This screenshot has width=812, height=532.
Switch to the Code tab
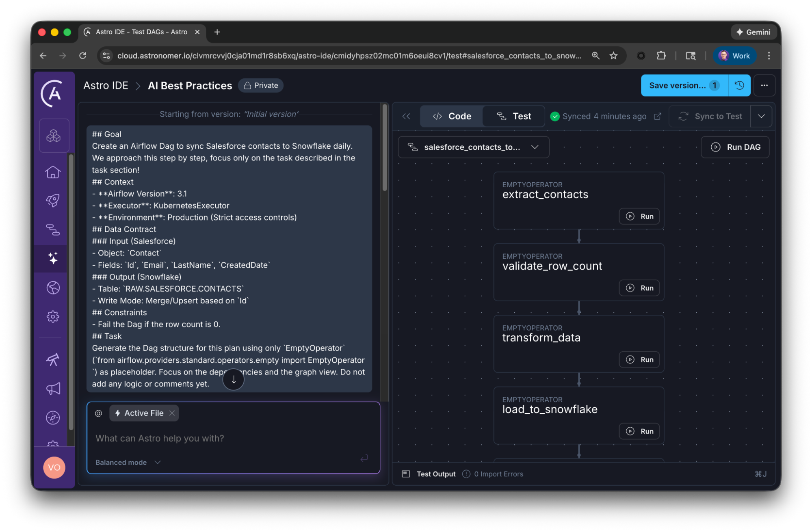[452, 117]
